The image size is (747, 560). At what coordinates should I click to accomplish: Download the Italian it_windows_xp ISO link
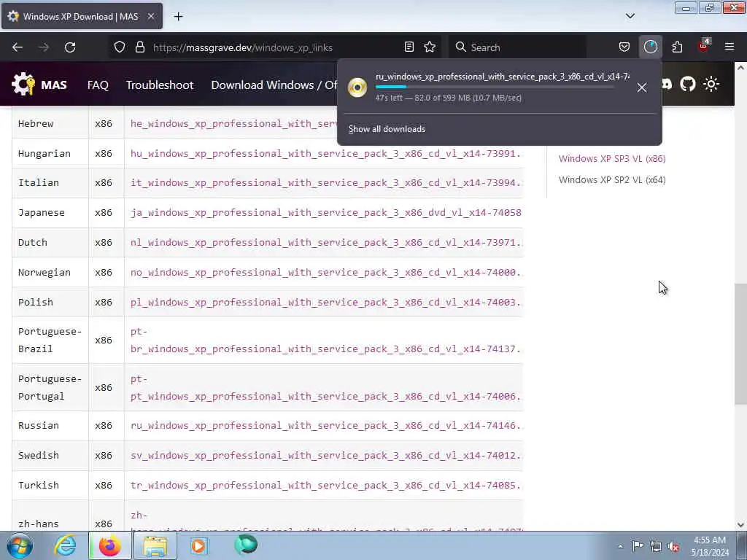pyautogui.click(x=326, y=183)
